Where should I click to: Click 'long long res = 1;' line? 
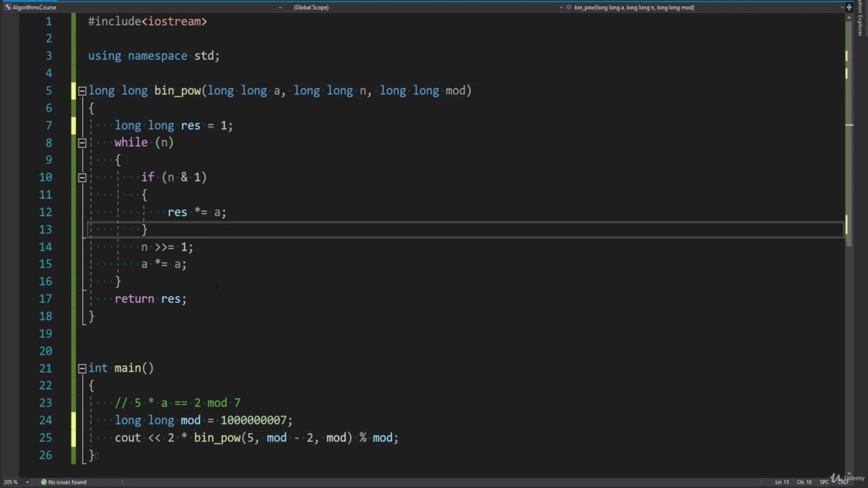[x=174, y=125]
